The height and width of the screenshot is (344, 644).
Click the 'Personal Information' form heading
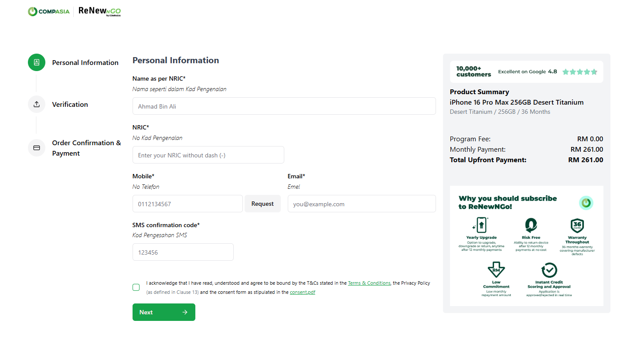point(176,60)
